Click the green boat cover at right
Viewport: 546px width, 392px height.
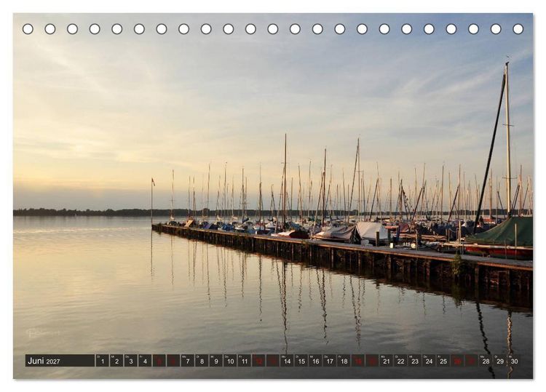click(502, 231)
